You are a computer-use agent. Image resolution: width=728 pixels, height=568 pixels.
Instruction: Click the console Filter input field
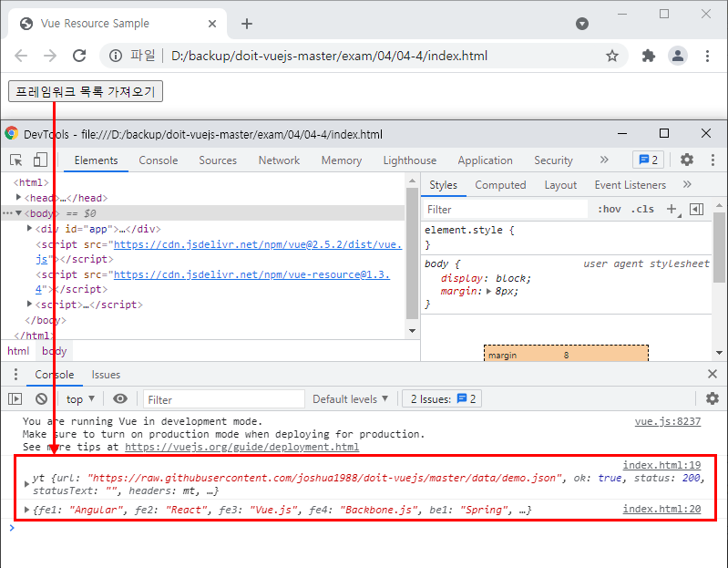coord(224,399)
